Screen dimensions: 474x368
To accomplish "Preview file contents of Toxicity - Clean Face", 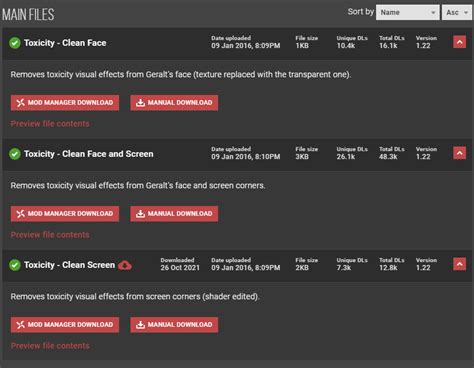I will click(50, 124).
